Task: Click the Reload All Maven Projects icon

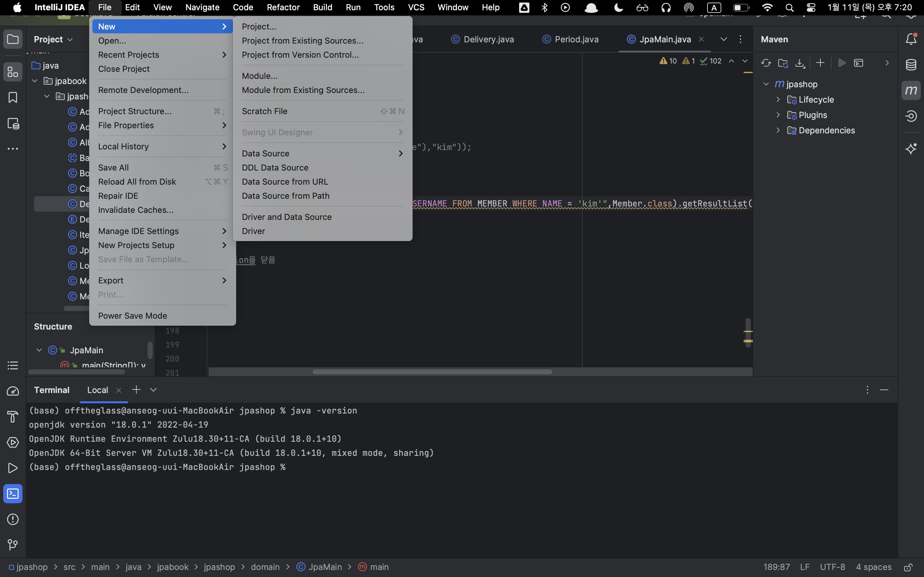Action: (x=766, y=63)
